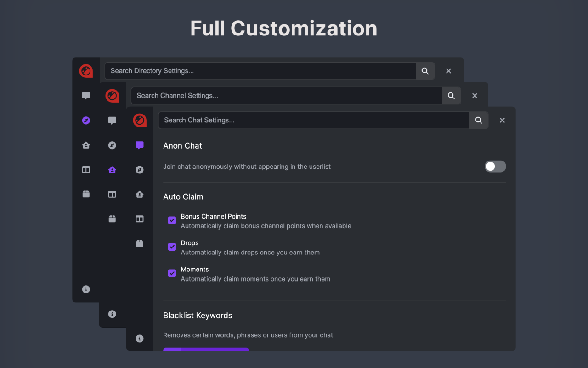The height and width of the screenshot is (368, 588).
Task: Enable the Anon Chat toggle
Action: click(495, 167)
